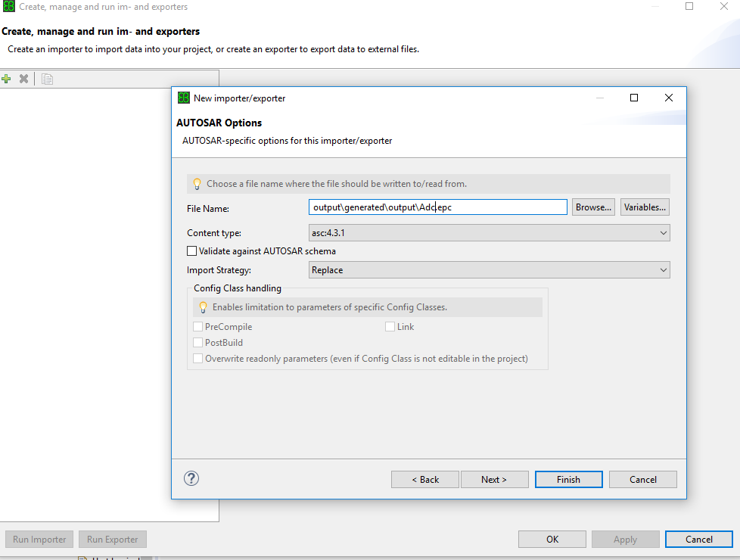Cancel the New importer/exporter dialog
Viewport: 740px width, 560px height.
[643, 479]
